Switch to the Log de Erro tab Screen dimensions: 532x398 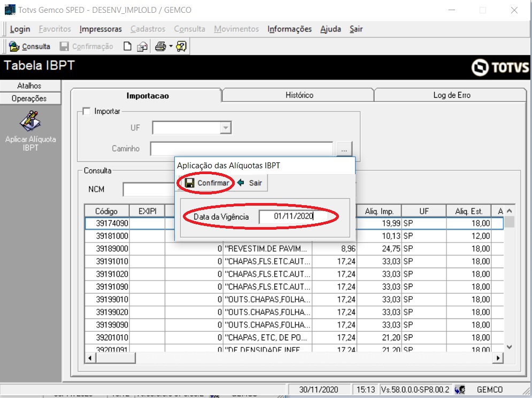452,95
